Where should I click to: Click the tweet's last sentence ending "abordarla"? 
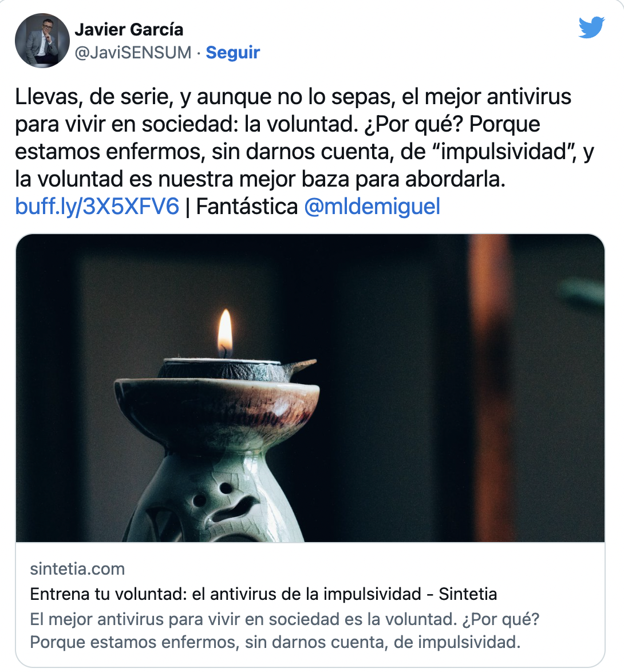pos(260,179)
